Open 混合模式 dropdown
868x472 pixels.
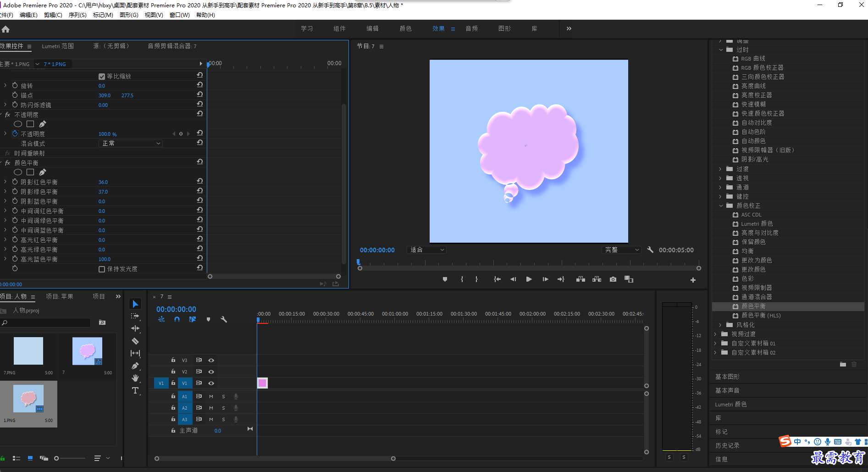pyautogui.click(x=131, y=144)
